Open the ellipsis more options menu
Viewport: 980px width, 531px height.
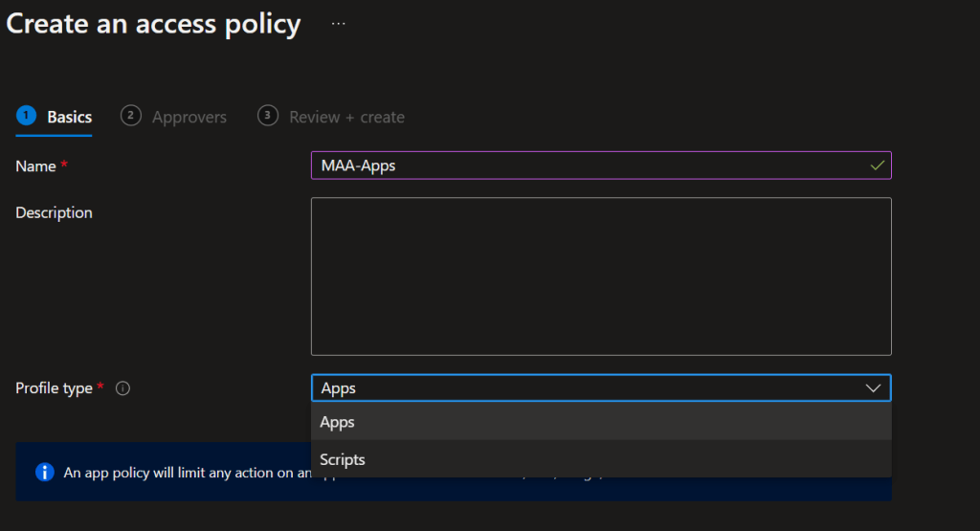coord(338,24)
